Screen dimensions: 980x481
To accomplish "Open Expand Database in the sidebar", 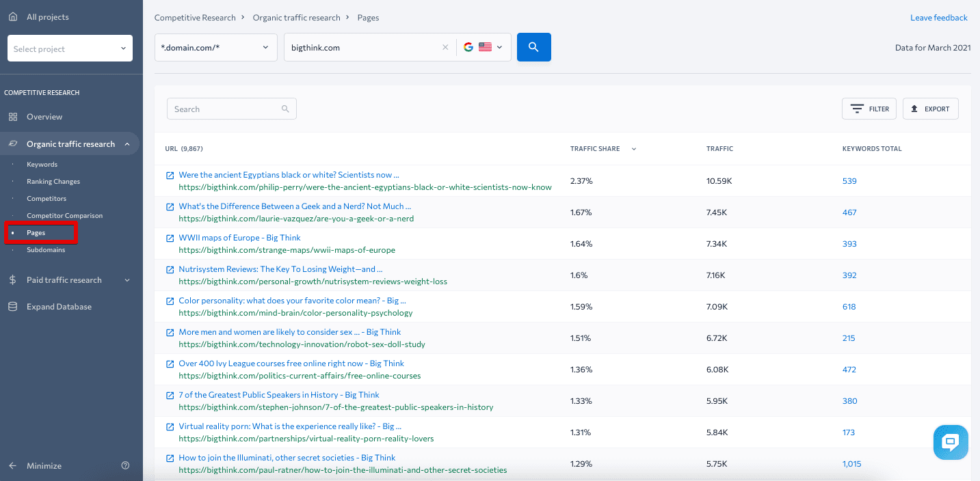I will tap(59, 307).
